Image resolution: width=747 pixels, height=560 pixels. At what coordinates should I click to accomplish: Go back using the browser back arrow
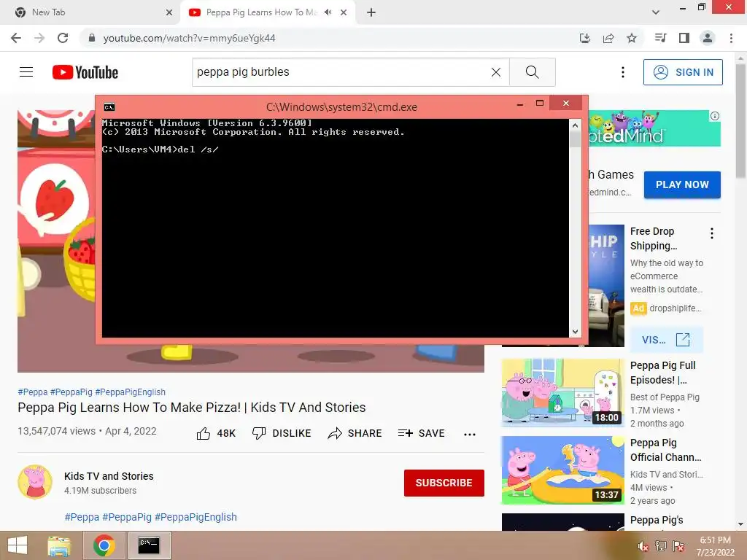click(16, 38)
